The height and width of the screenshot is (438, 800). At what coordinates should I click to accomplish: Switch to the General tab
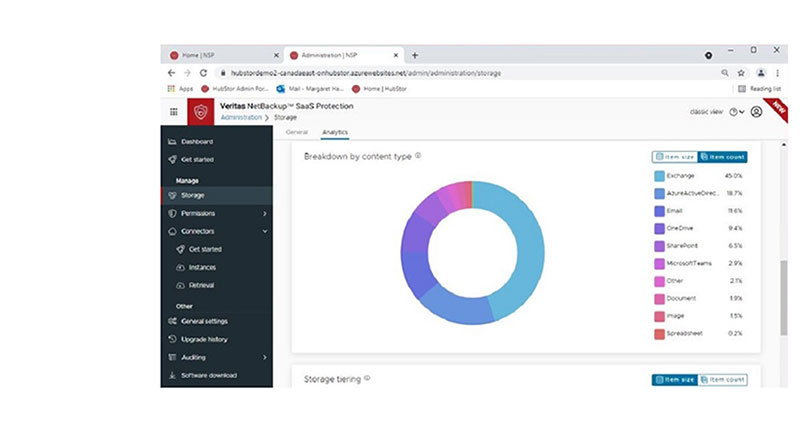(x=296, y=132)
